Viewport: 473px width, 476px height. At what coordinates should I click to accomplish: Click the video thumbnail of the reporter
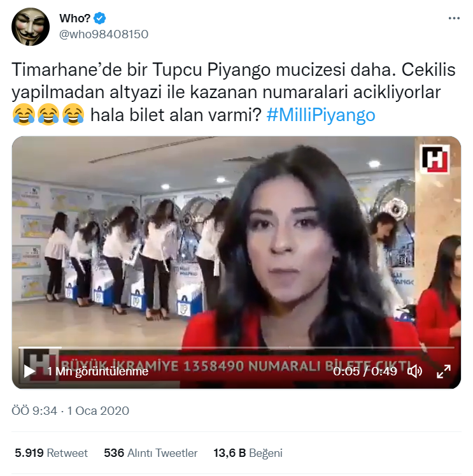[236, 263]
